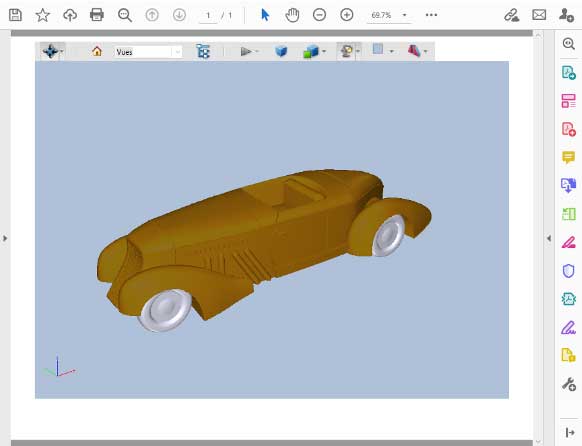The height and width of the screenshot is (446, 582).
Task: Toggle perspective projection cube icon
Action: [281, 51]
